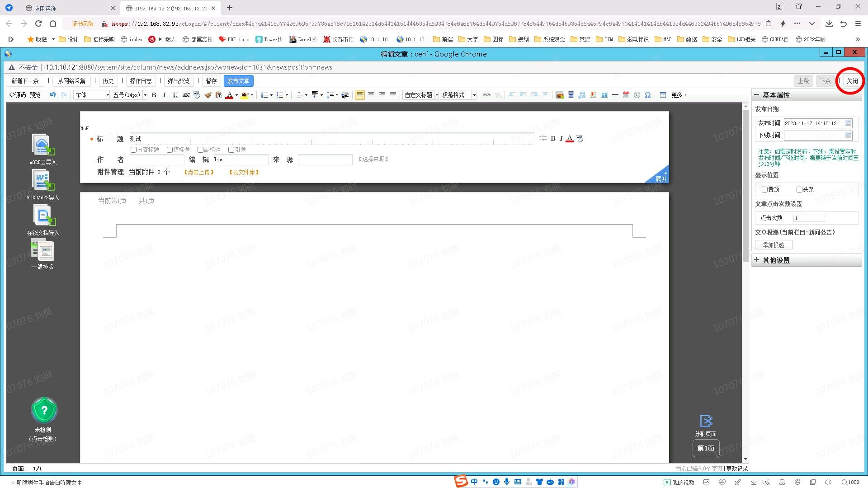The height and width of the screenshot is (488, 868).
Task: Click the 发布文章 publish button
Action: [x=238, y=81]
